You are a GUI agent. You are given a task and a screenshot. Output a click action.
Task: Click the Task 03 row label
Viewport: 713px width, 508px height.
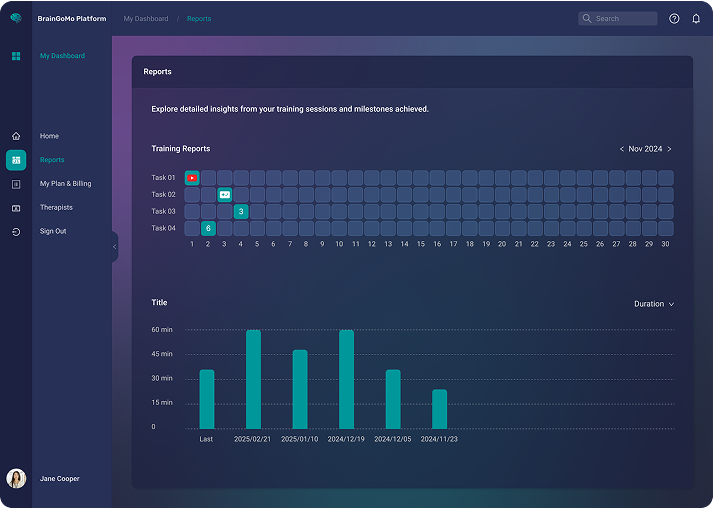[163, 211]
